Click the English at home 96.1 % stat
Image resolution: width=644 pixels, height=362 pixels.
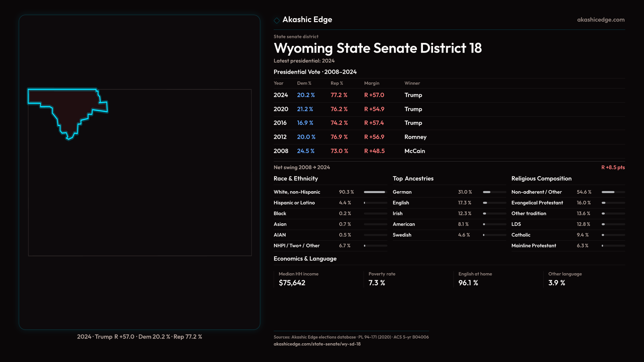pos(468,283)
